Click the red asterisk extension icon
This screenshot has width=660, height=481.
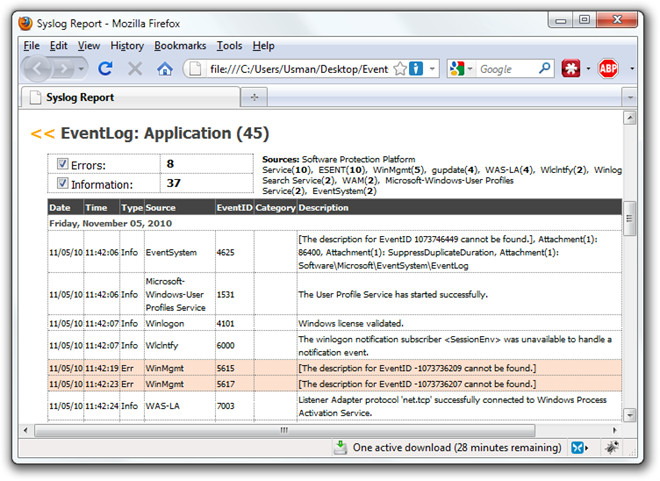571,69
